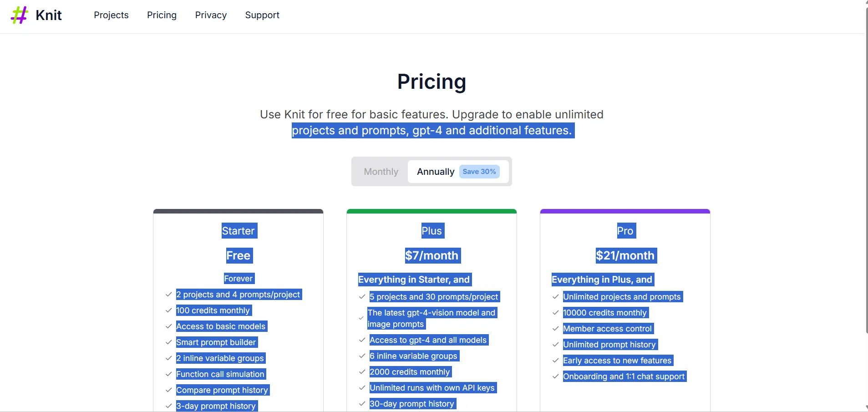Open the Support page link

[x=262, y=15]
